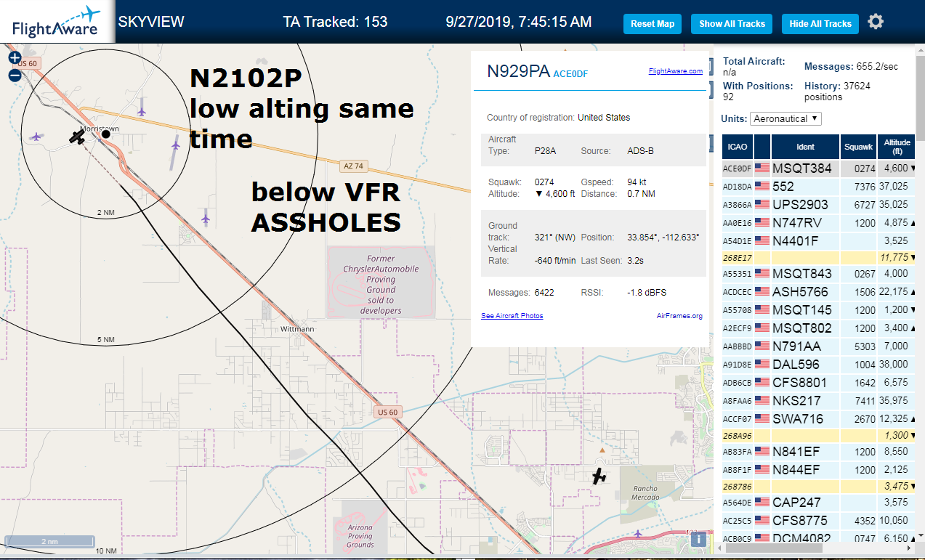This screenshot has height=560, width=925.
Task: Click the N929PA aircraft title
Action: pos(518,71)
